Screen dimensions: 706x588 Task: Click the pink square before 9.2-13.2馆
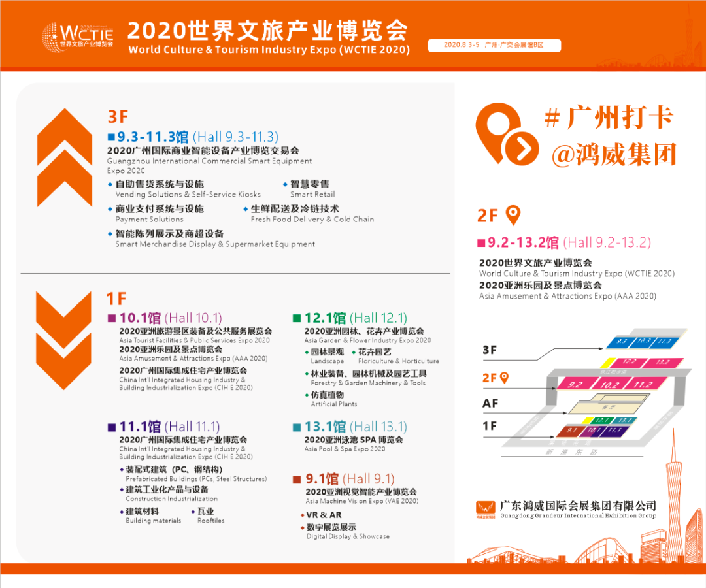481,243
